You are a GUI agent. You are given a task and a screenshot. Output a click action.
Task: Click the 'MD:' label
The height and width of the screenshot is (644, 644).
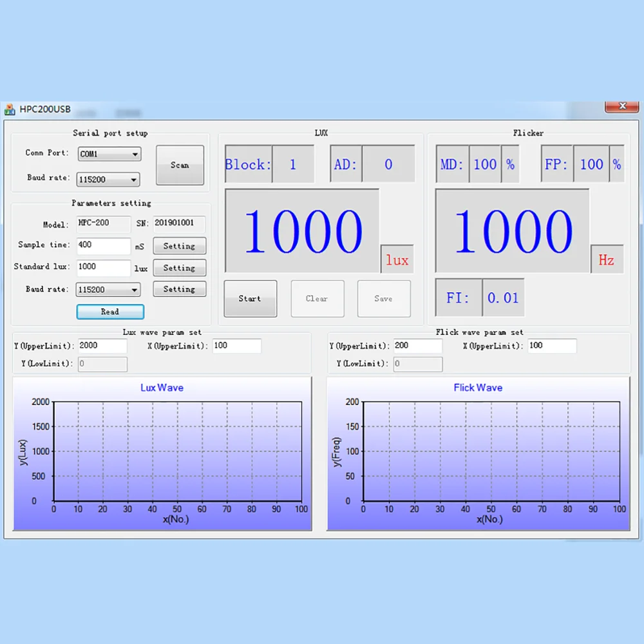point(451,164)
